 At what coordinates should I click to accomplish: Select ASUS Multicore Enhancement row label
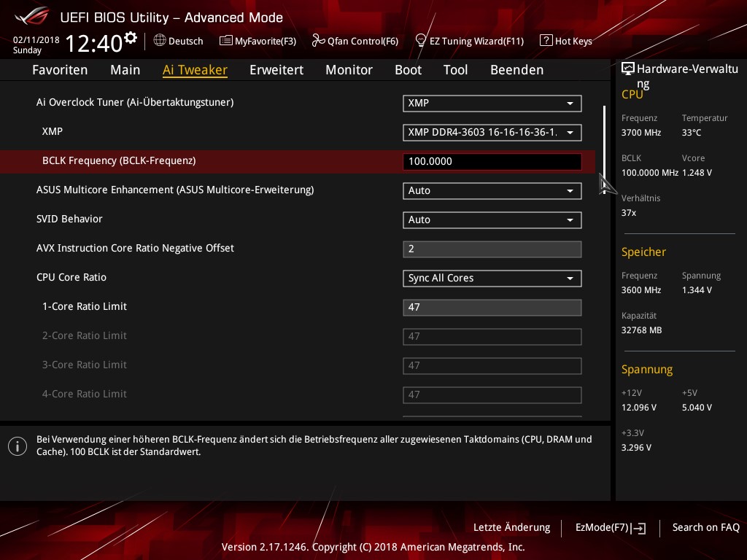tap(175, 190)
